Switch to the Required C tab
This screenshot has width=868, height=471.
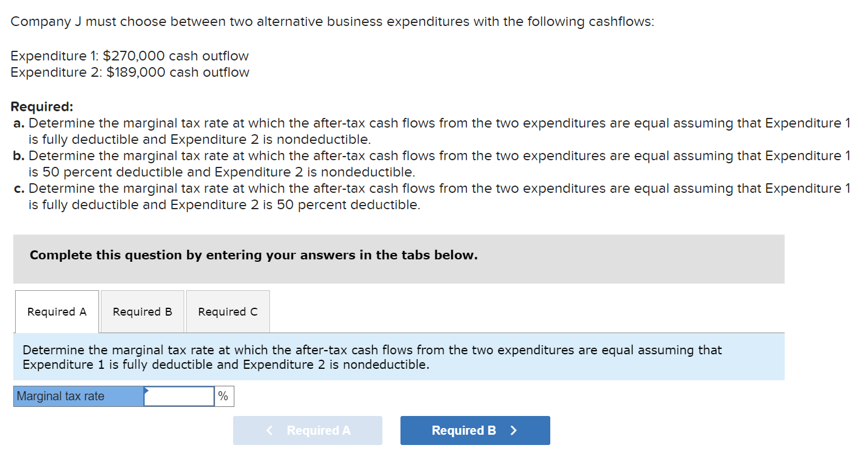(227, 311)
